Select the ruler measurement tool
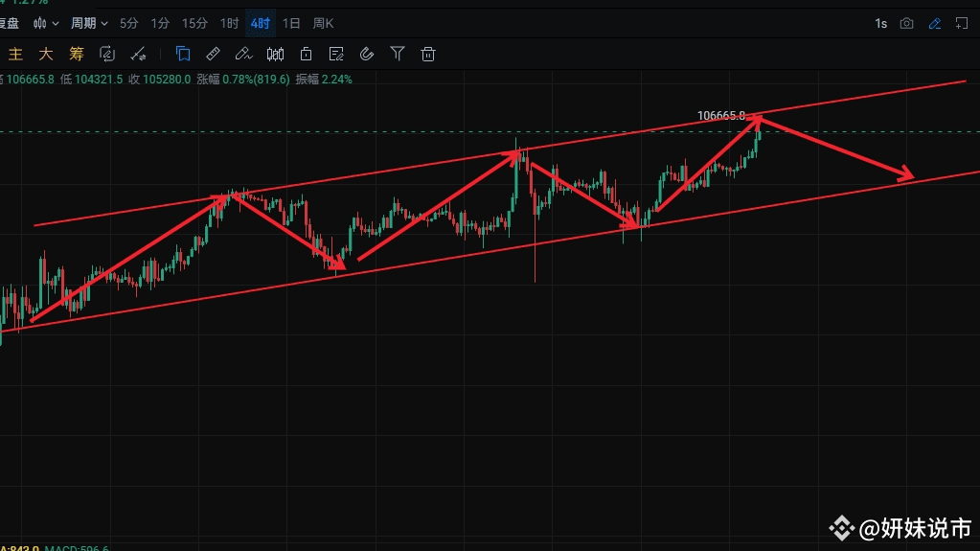 [213, 55]
